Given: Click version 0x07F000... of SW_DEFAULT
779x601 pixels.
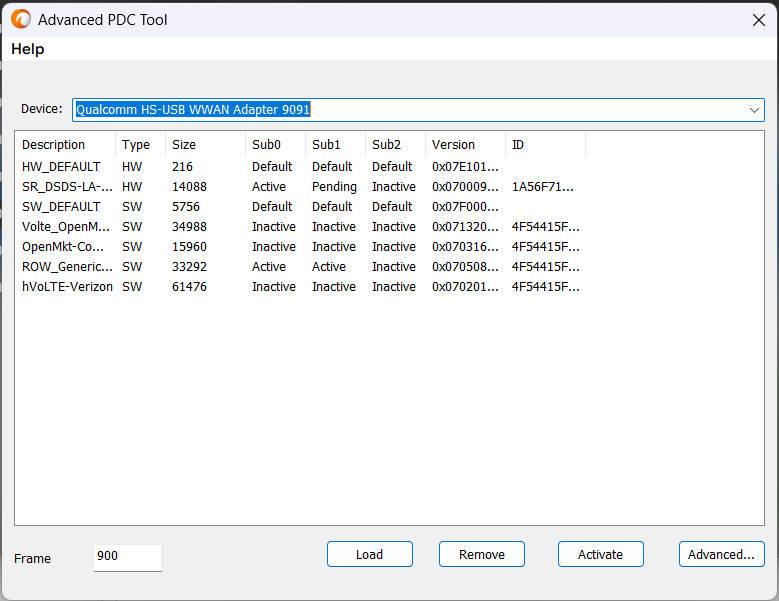Looking at the screenshot, I should click(x=465, y=207).
